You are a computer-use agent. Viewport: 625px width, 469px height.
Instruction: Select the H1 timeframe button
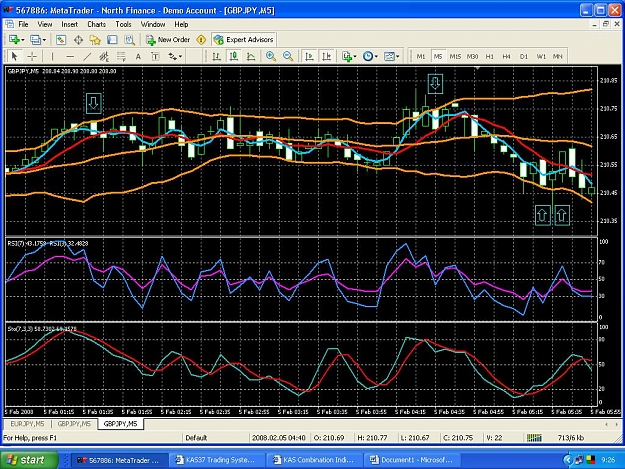click(489, 57)
